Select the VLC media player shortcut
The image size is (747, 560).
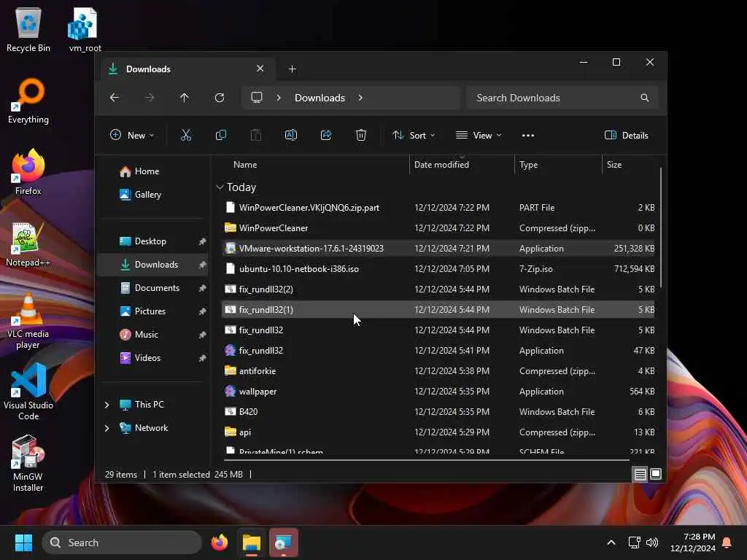point(28,321)
